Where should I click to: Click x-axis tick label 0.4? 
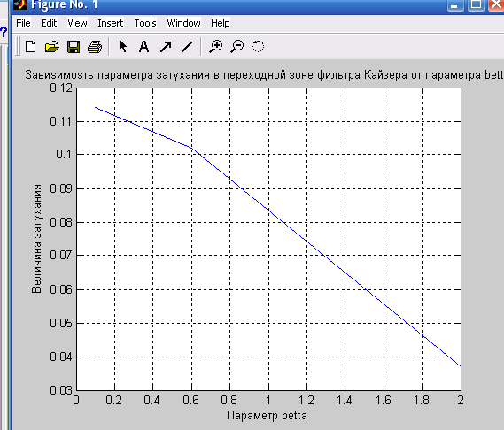152,400
